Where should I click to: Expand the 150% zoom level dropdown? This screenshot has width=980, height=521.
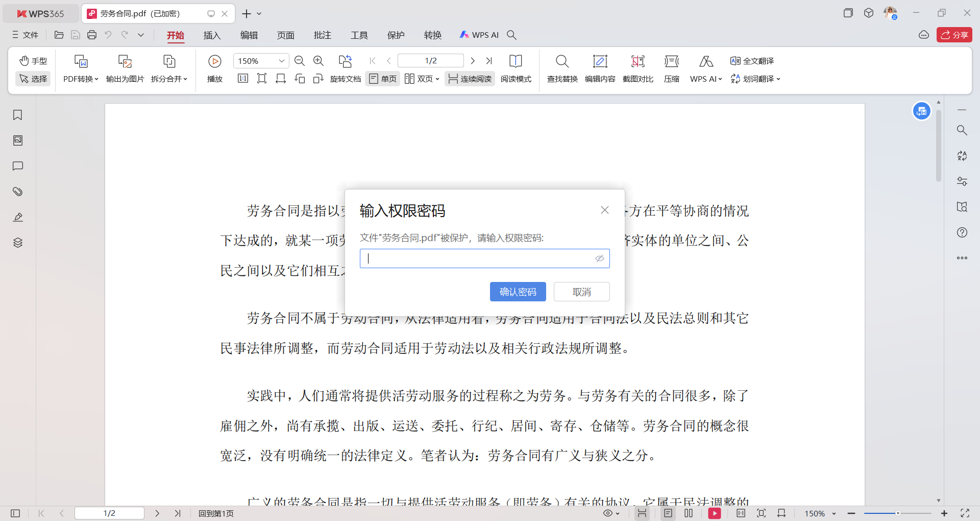pyautogui.click(x=281, y=61)
